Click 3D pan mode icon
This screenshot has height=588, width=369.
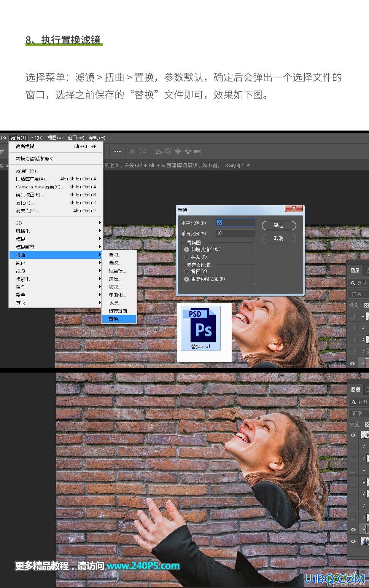click(x=178, y=151)
